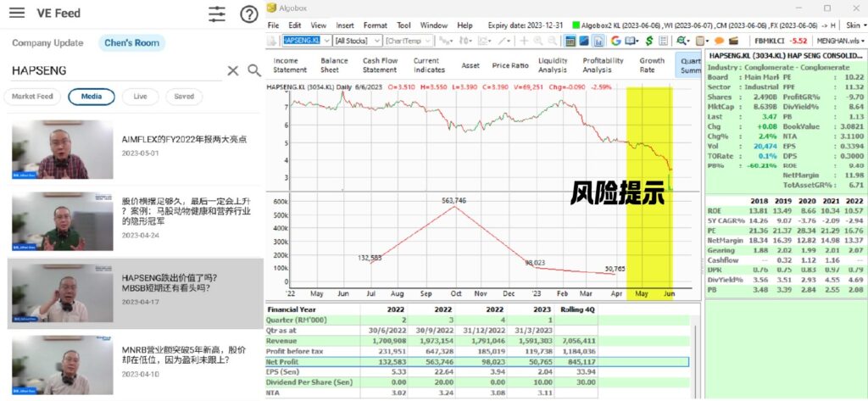The image size is (868, 401).
Task: Expand the clipboard icon dropdown arrow
Action: (x=707, y=41)
